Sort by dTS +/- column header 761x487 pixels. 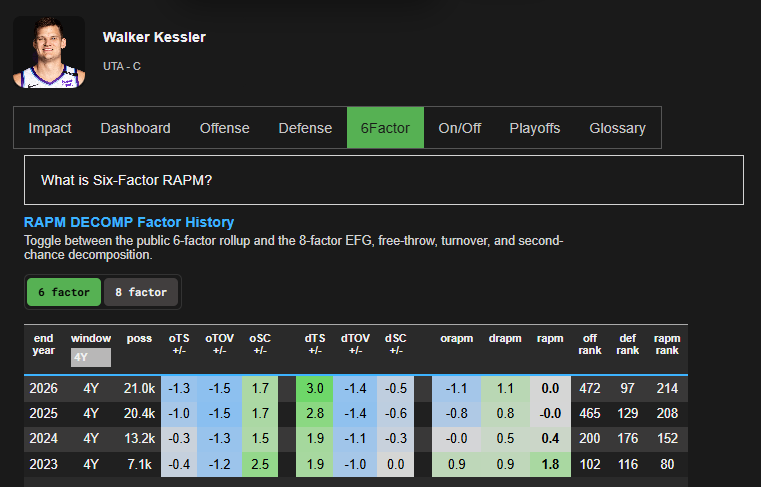click(x=315, y=344)
